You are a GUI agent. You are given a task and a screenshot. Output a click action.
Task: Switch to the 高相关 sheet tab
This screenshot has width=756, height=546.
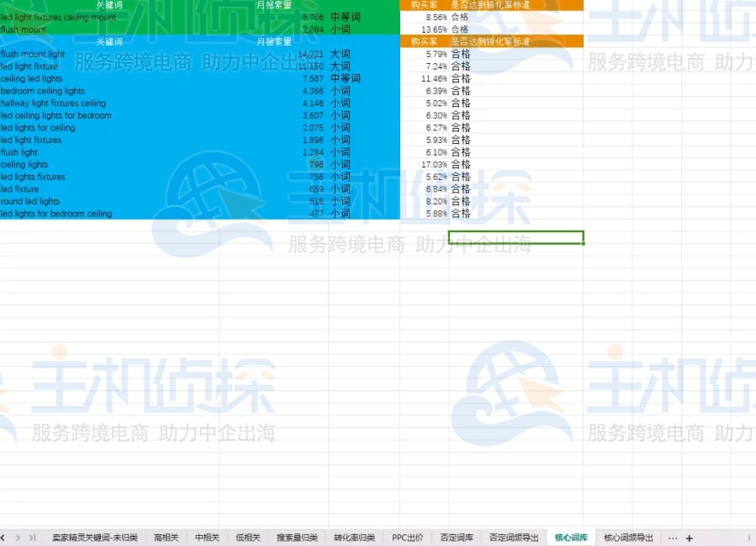point(167,538)
